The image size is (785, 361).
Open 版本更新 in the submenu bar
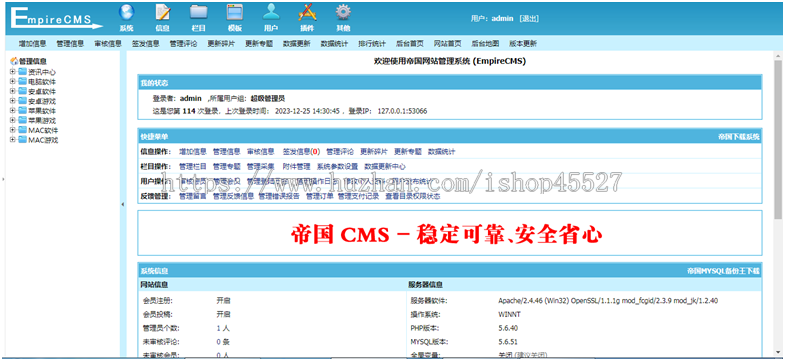(523, 44)
